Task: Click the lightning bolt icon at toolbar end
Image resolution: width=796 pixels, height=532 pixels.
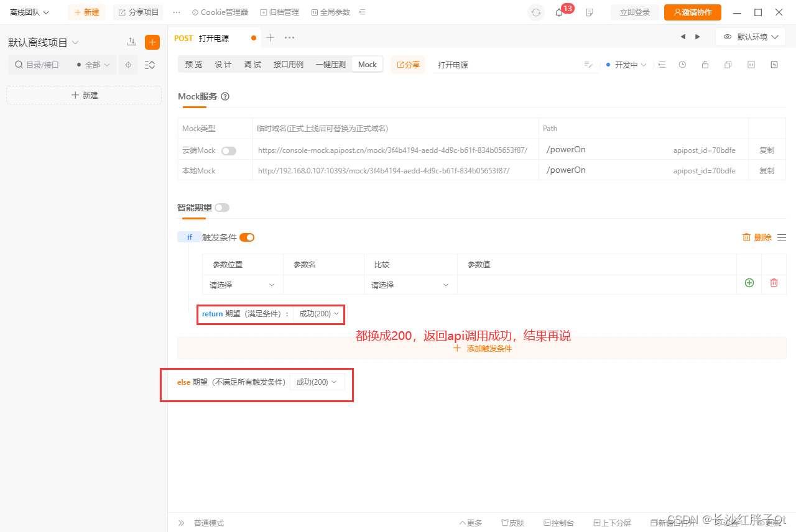Action: coord(774,65)
